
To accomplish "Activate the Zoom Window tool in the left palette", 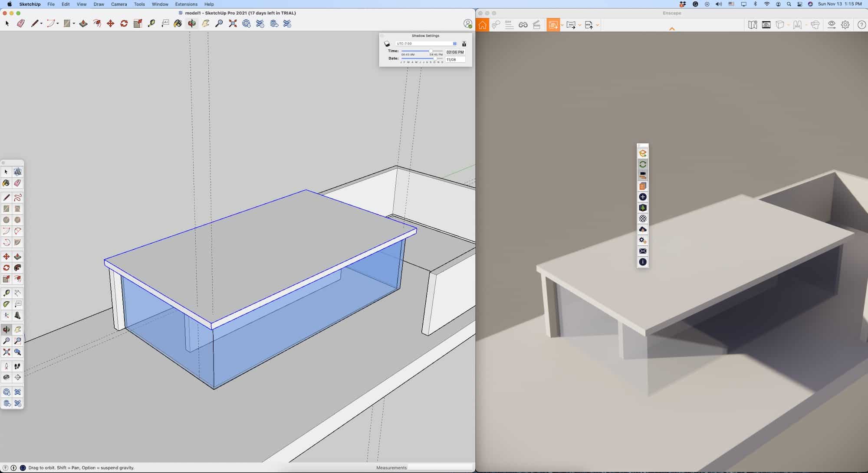I will (x=17, y=341).
